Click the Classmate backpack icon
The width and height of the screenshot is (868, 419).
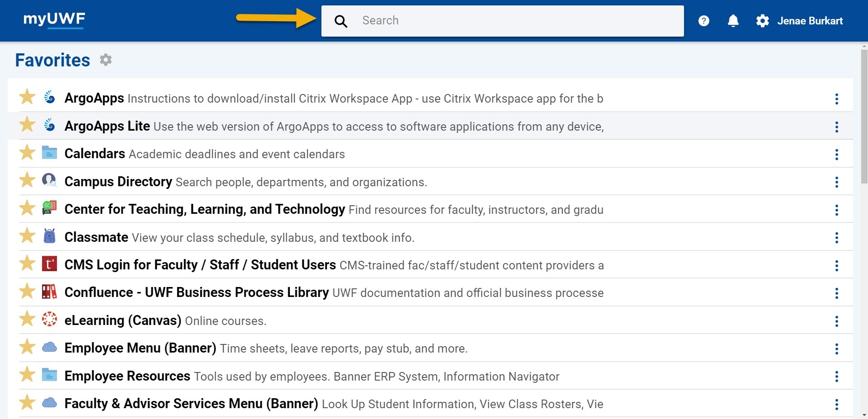coord(49,235)
